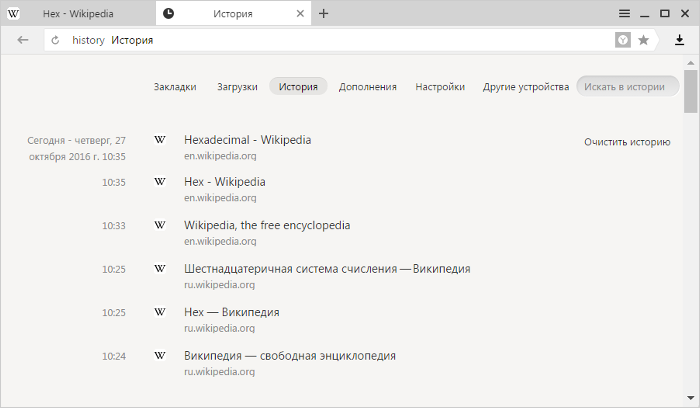The height and width of the screenshot is (408, 700).
Task: Select the История section
Action: click(298, 86)
